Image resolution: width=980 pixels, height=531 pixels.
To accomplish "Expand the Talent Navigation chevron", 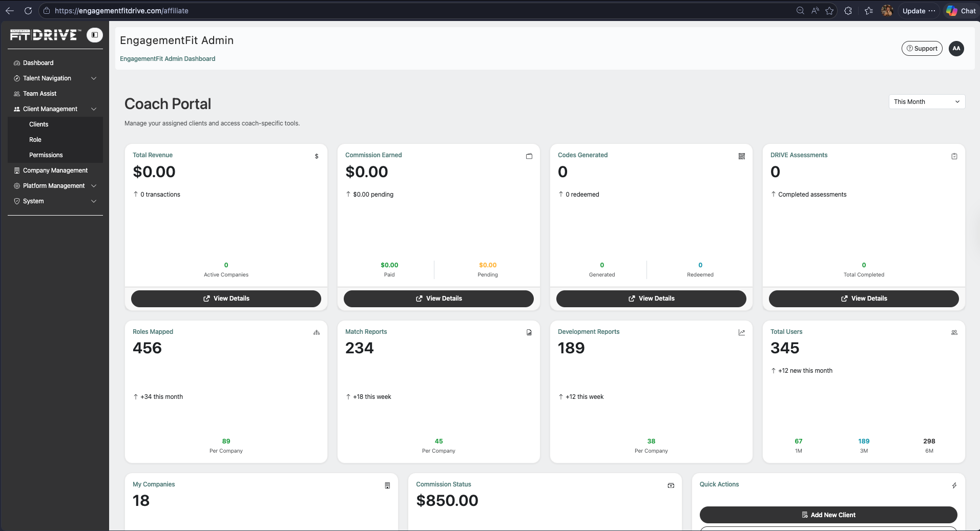I will (94, 78).
